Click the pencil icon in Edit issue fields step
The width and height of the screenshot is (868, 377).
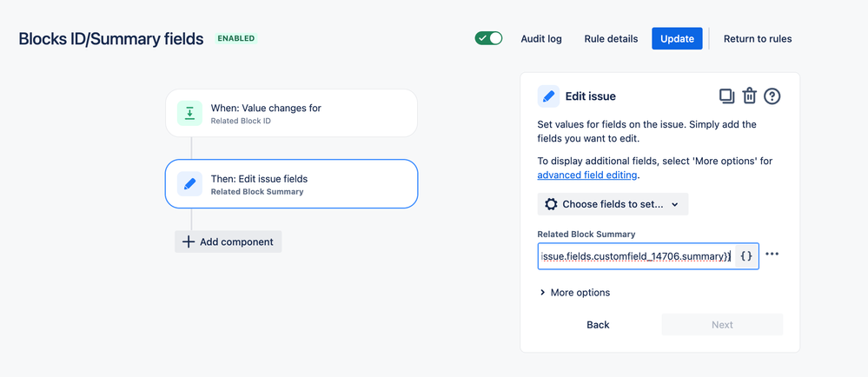189,184
